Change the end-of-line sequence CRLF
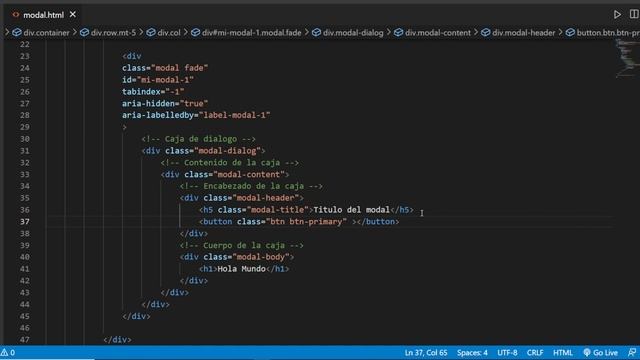The height and width of the screenshot is (360, 640). pos(535,353)
